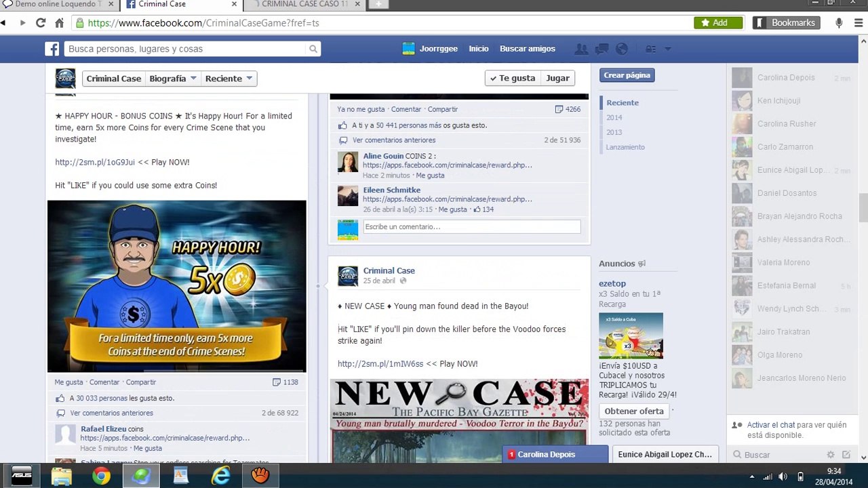Click Ya no me gusta on top post
This screenshot has height=488, width=868.
tap(361, 109)
